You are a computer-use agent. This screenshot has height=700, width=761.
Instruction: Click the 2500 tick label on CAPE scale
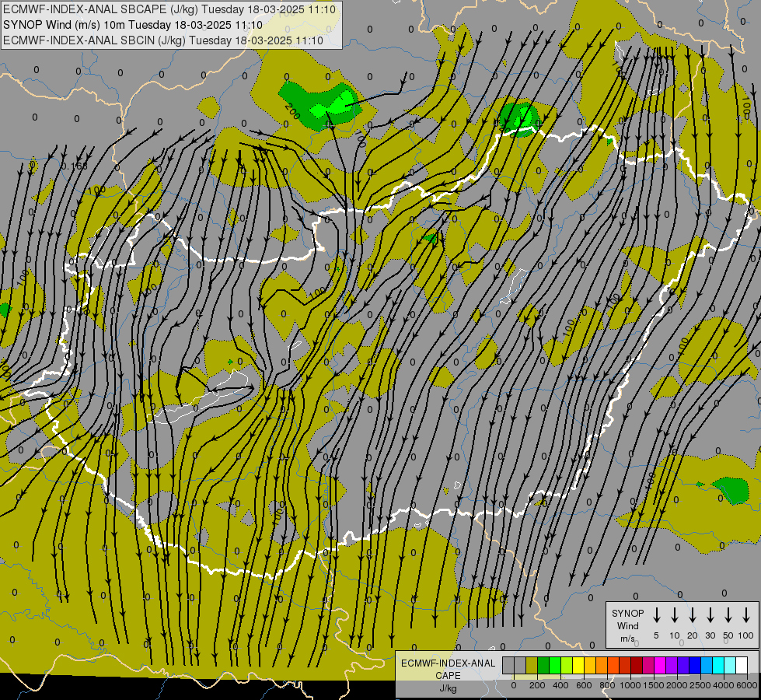700,685
